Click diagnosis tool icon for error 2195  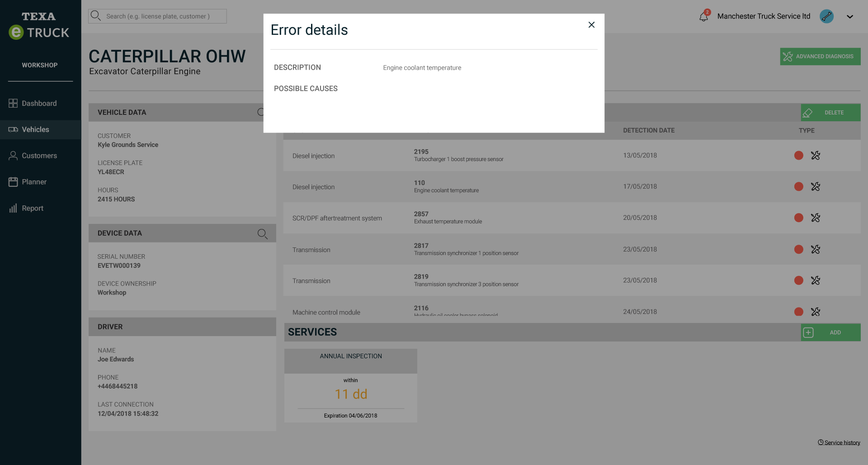[816, 156]
